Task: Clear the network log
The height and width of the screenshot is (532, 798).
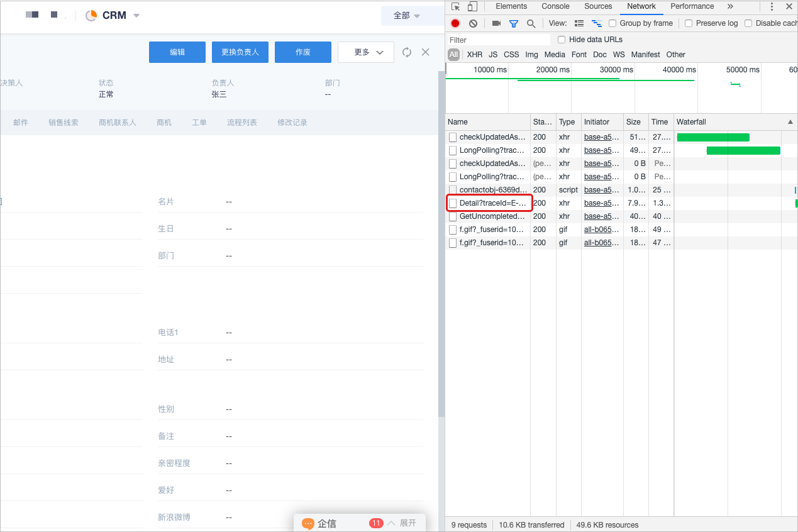Action: coord(473,23)
